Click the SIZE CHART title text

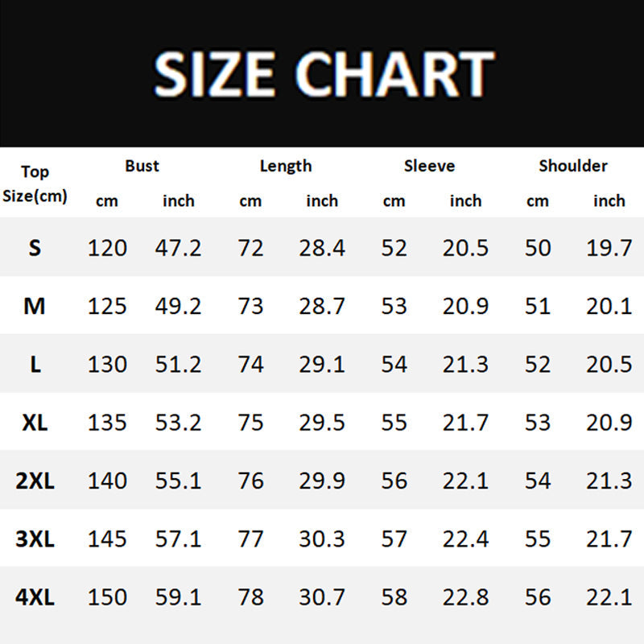[x=323, y=74]
